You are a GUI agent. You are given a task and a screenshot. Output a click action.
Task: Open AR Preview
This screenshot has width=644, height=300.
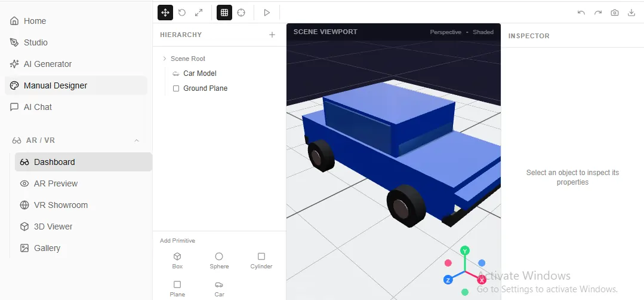pyautogui.click(x=84, y=183)
